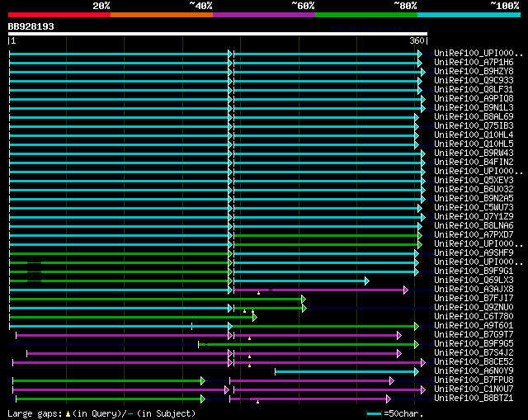The image size is (528, 420).
Task: Click the red 20% identity legend segment
Action: [x=59, y=15]
